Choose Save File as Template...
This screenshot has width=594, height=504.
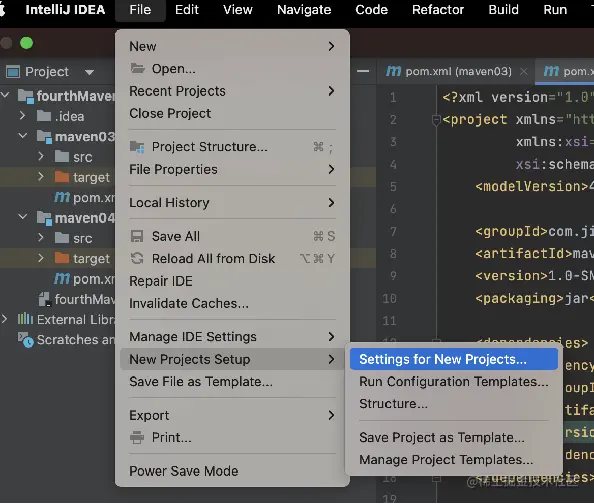coord(232,381)
